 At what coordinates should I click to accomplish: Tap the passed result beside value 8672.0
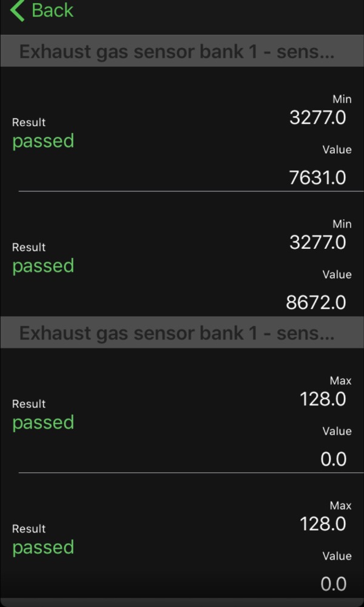43,266
